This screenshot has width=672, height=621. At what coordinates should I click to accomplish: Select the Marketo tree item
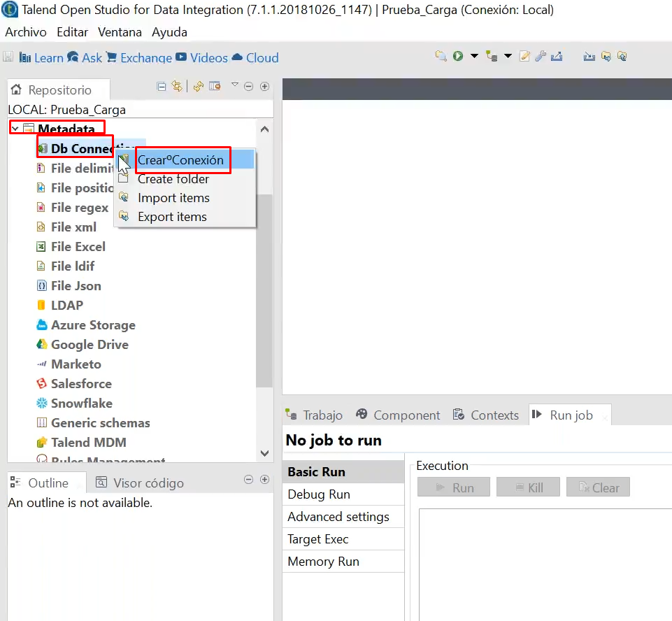[x=76, y=364]
